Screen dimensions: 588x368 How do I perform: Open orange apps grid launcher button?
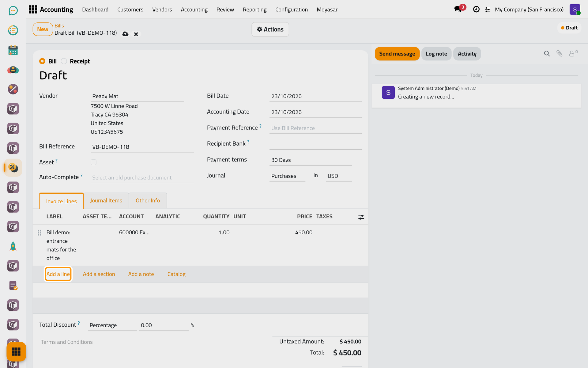click(16, 351)
